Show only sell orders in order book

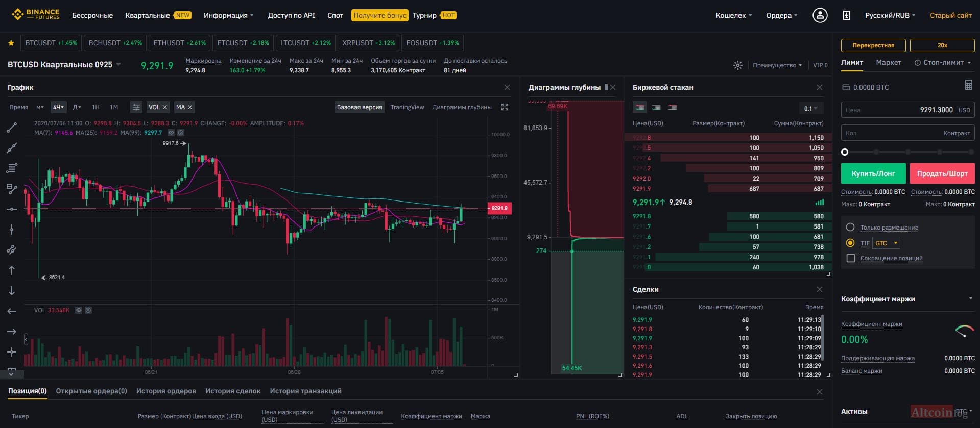673,107
